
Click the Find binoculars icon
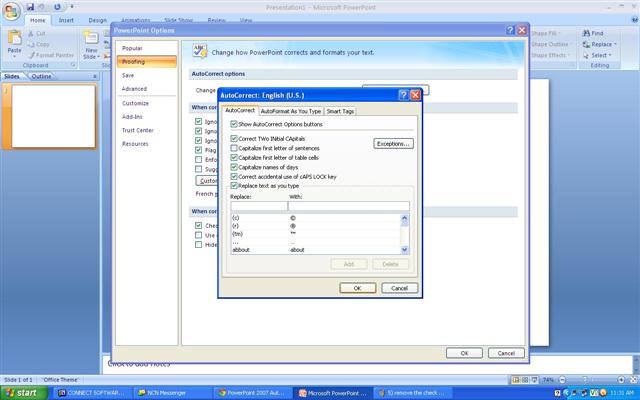point(586,33)
